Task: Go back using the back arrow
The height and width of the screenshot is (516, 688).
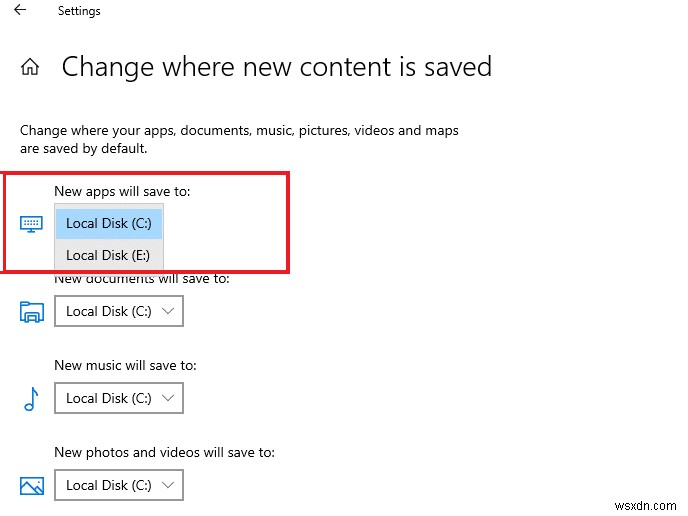Action: click(x=20, y=11)
